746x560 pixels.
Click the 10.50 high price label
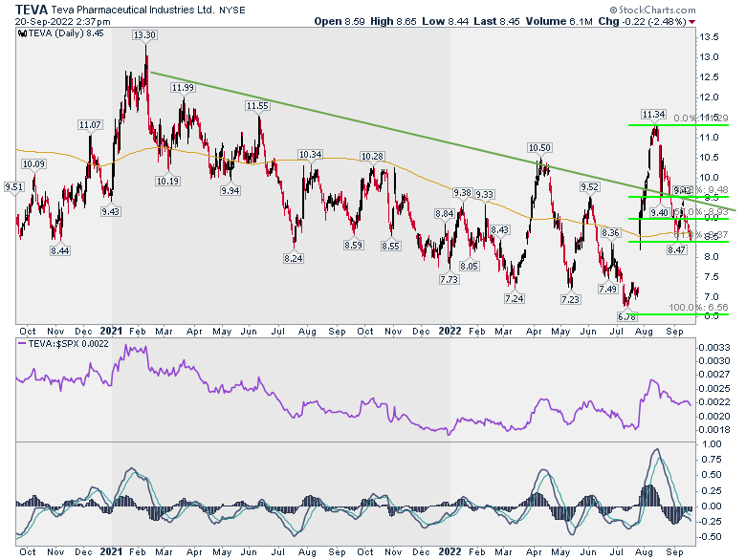click(539, 148)
